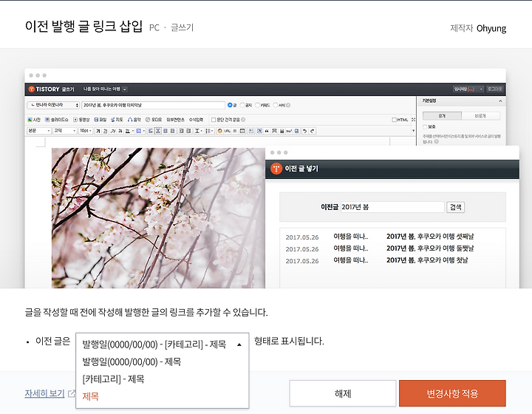This screenshot has height=414, width=532.
Task: Open the 10pt font size dropdown
Action: pos(86,131)
